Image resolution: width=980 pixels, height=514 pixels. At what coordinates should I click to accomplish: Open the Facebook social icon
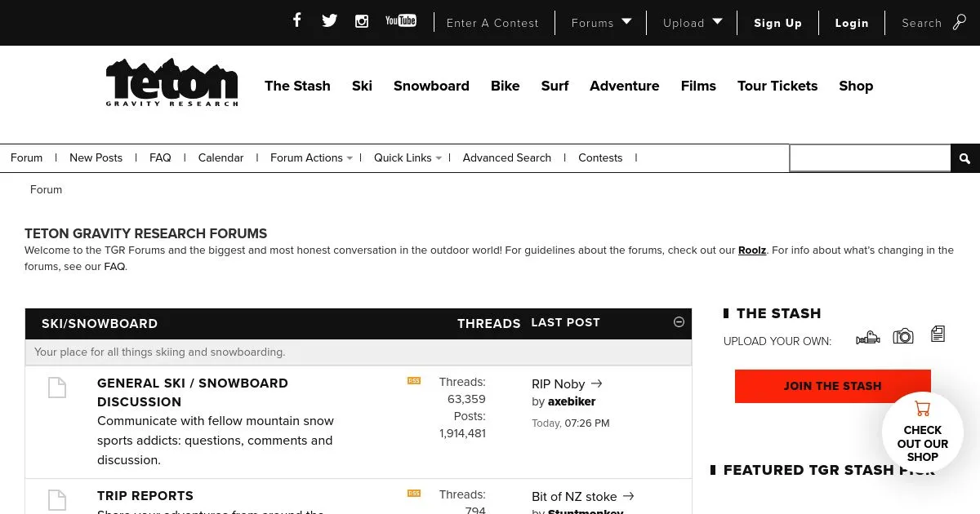297,20
